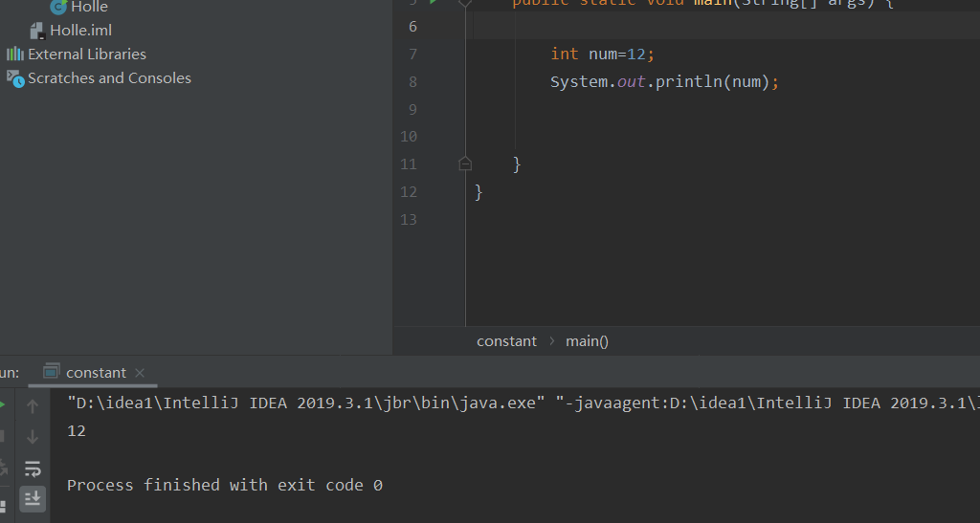
Task: Toggle soft-wrap in the Run console
Action: (33, 469)
